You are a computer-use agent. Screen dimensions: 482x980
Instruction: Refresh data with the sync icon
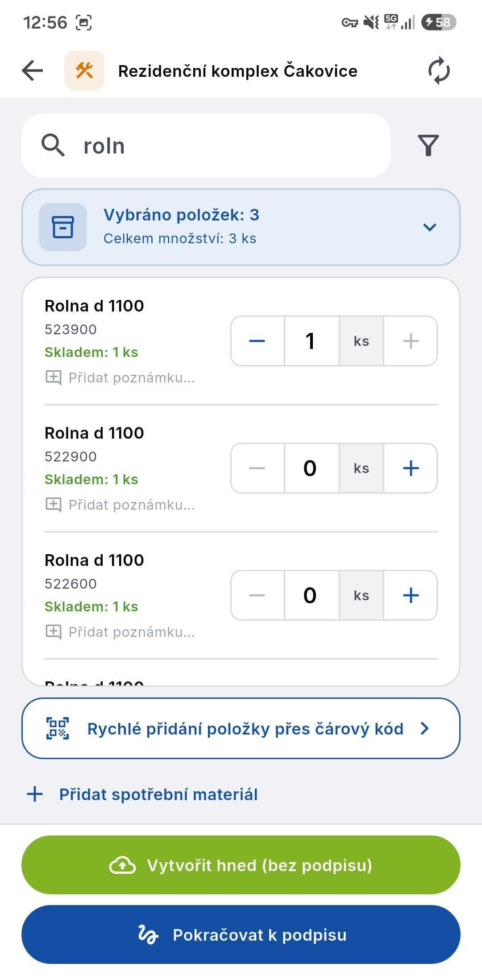[439, 71]
